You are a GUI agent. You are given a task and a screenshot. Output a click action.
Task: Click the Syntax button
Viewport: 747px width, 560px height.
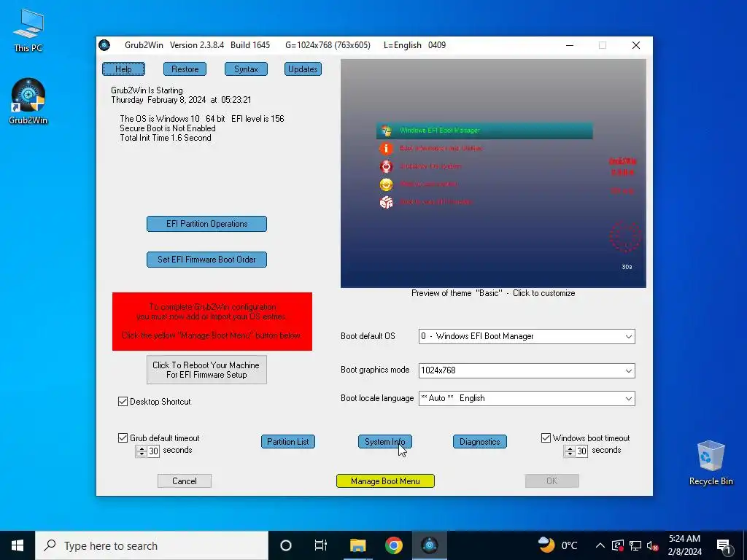click(x=246, y=69)
